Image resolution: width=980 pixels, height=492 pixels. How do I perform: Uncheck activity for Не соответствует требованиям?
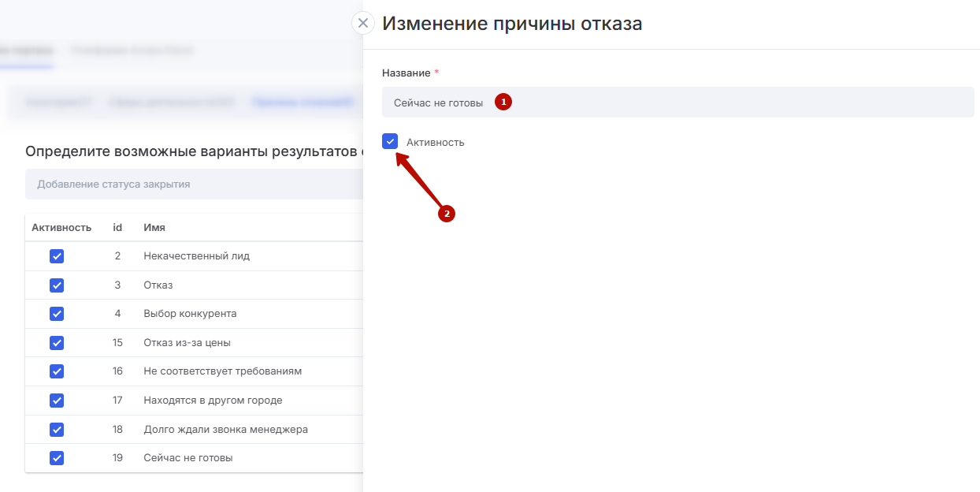(x=57, y=371)
